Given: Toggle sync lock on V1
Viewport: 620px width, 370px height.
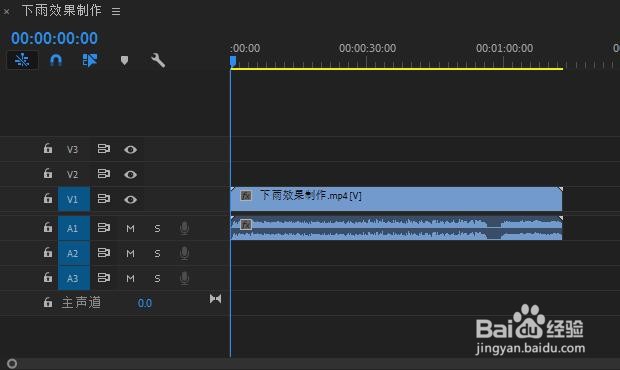Looking at the screenshot, I should (x=104, y=198).
